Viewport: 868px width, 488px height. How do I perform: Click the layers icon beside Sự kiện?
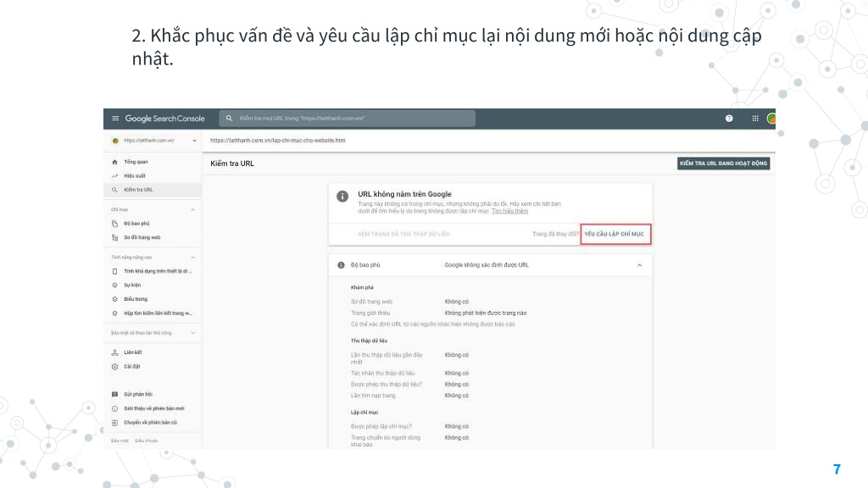tap(114, 285)
